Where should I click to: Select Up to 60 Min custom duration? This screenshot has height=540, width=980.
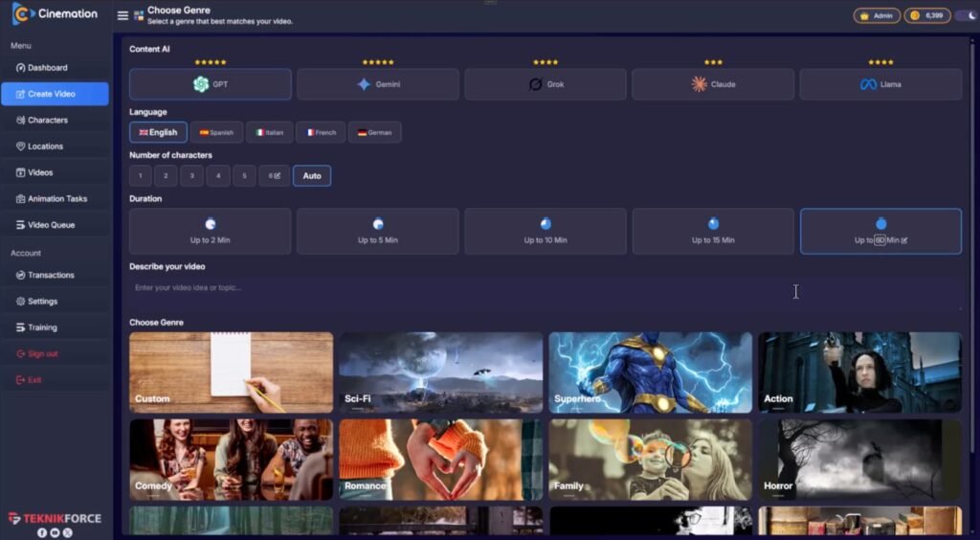tap(880, 232)
